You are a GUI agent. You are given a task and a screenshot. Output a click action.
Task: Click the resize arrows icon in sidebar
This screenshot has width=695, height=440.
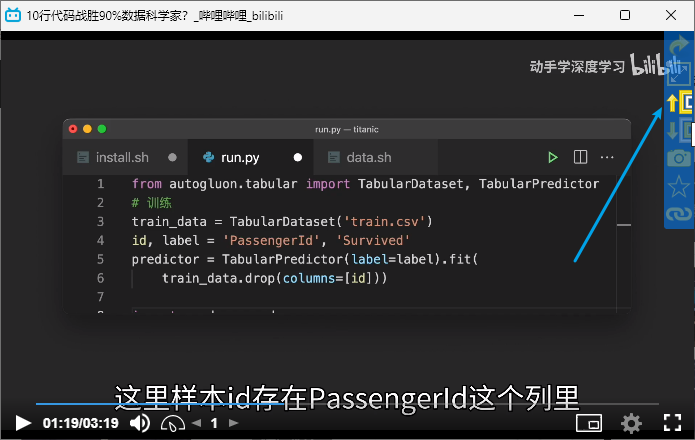point(680,74)
